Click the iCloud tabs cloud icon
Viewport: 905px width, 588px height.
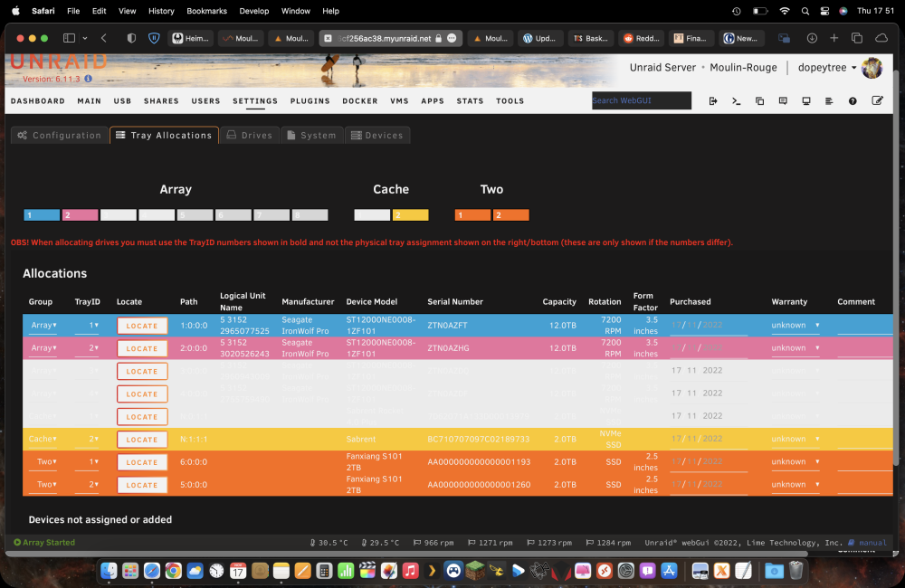[x=881, y=38]
